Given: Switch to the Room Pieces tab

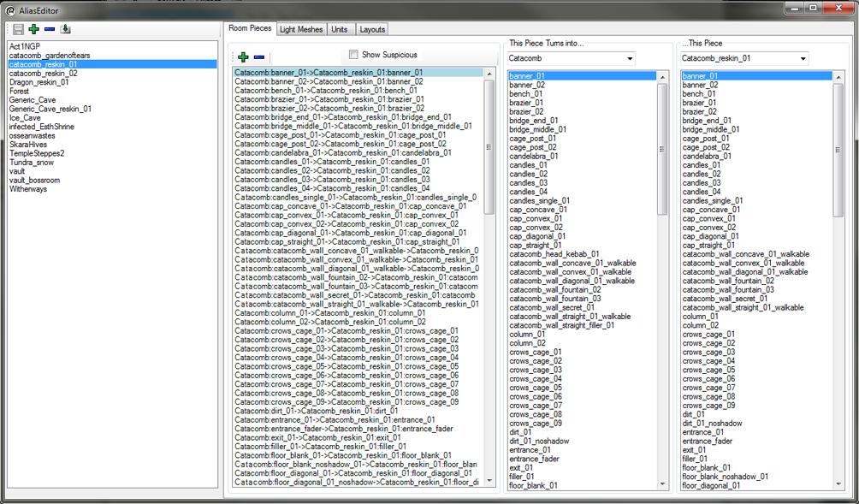Looking at the screenshot, I should tap(250, 28).
